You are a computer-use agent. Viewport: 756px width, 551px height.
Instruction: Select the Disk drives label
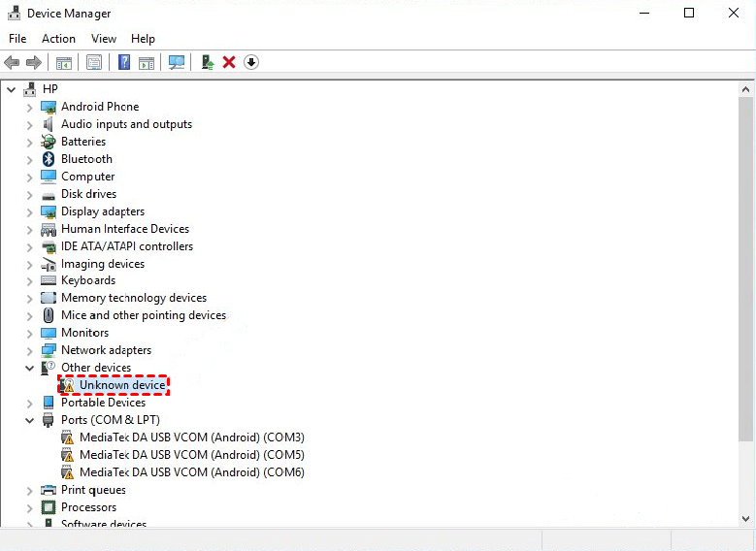click(x=88, y=194)
